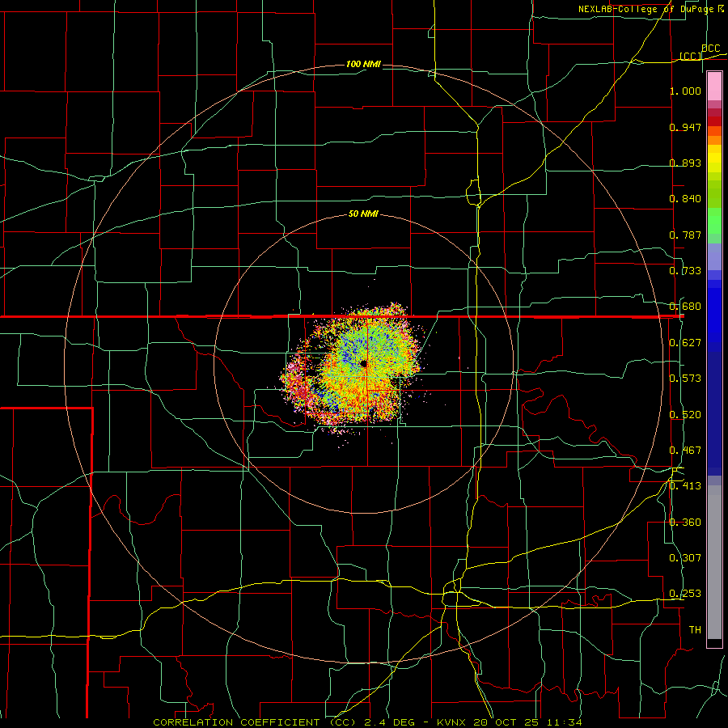Image resolution: width=728 pixels, height=728 pixels.
Task: Click the 0.627 scale value
Action: [685, 343]
